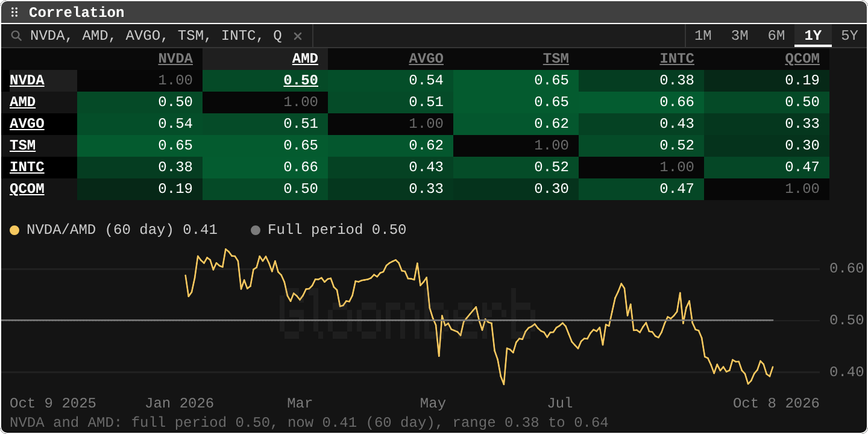The width and height of the screenshot is (868, 434).
Task: Choose INTC row QCOM cell 0.47
Action: 767,167
